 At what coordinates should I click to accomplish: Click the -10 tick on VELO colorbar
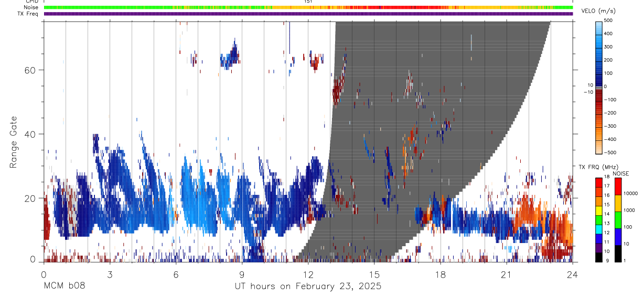(589, 91)
